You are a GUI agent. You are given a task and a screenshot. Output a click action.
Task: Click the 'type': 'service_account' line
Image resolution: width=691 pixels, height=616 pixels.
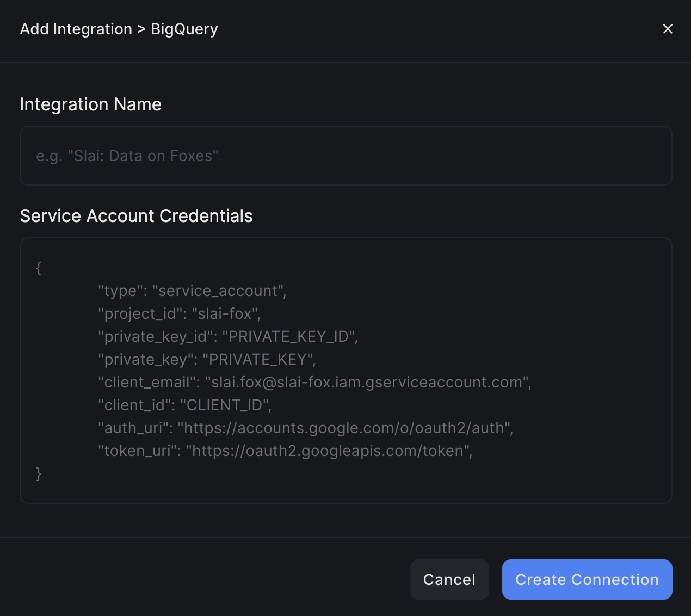click(193, 291)
